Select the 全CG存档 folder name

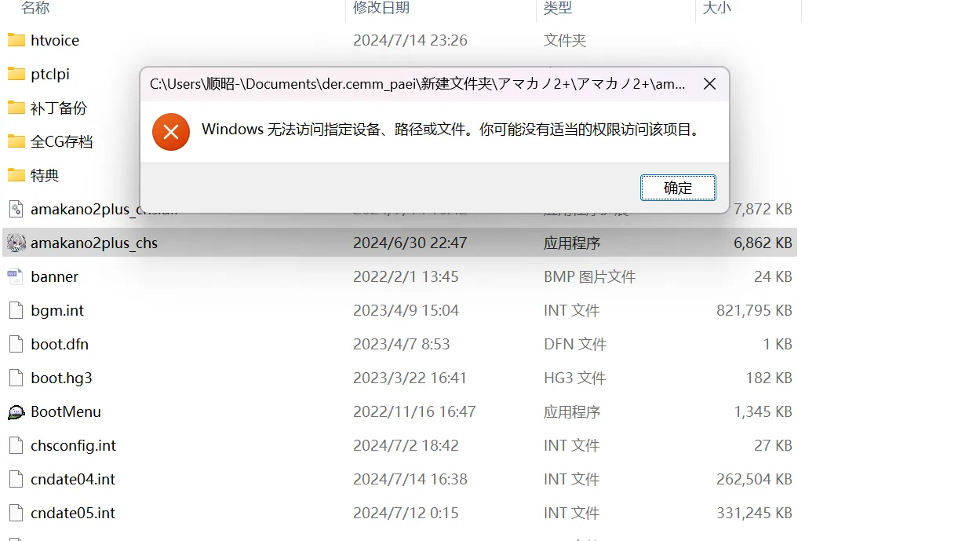click(62, 141)
